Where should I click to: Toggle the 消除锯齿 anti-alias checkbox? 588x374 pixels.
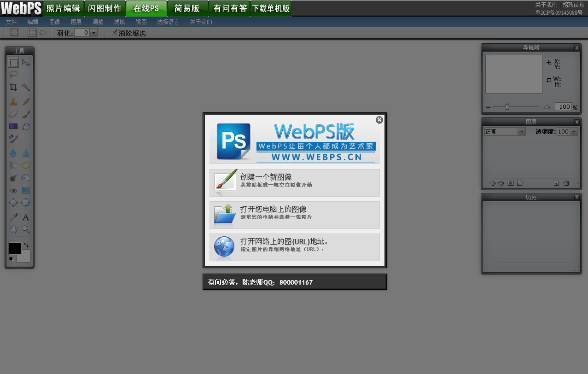pos(115,33)
